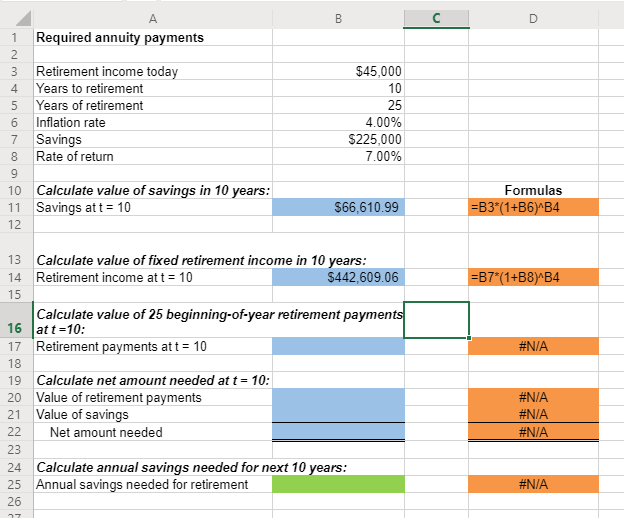Click 'Inflation rate' label

71,123
